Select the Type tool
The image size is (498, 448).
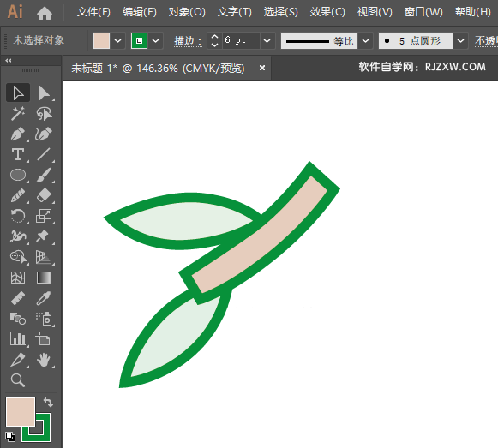[18, 155]
